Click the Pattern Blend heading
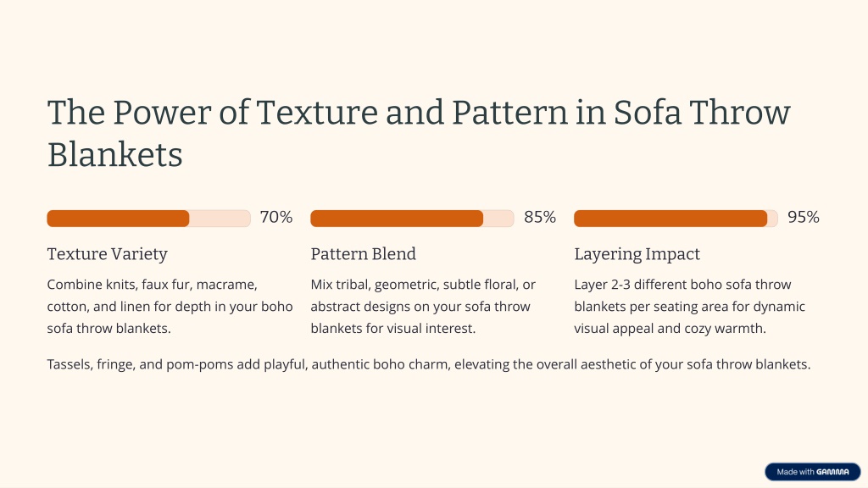 tap(363, 254)
